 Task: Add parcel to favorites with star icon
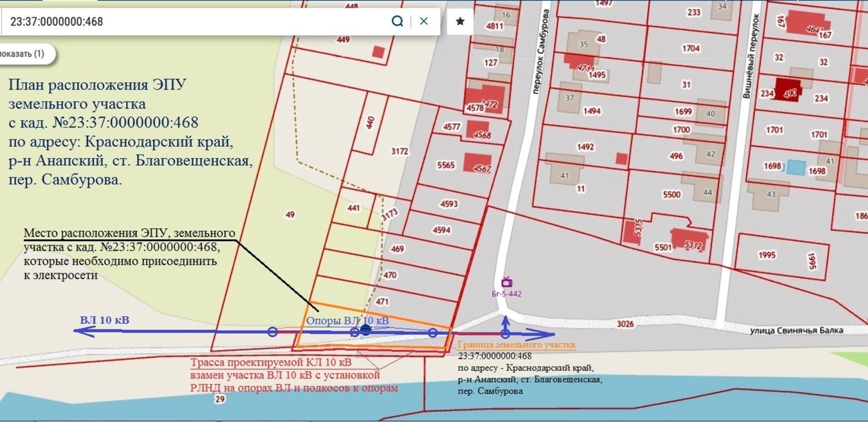pos(460,21)
